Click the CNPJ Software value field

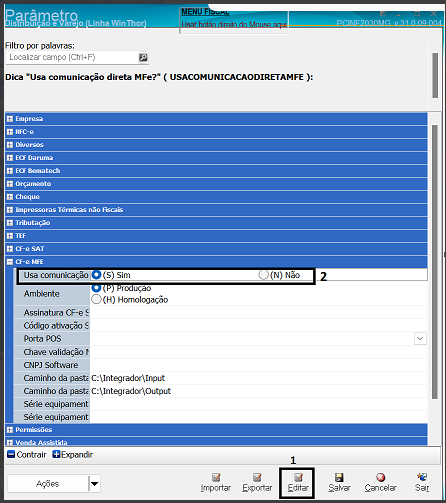coord(258,365)
